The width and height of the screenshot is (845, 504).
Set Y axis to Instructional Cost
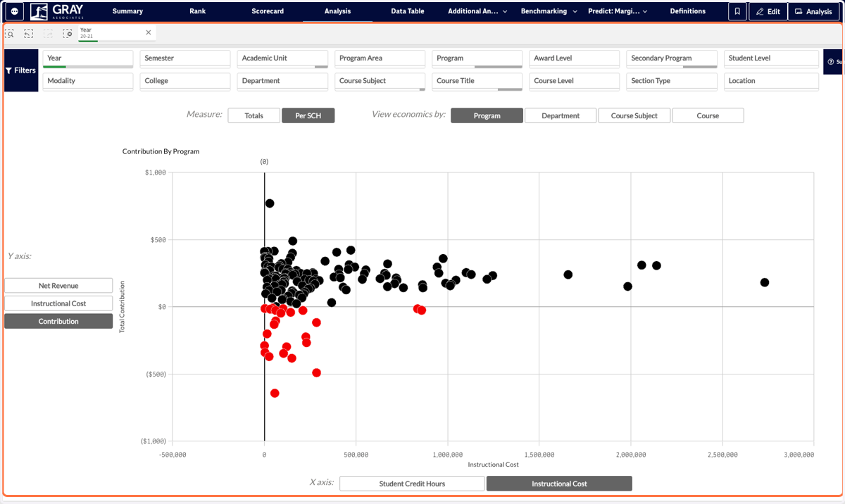coord(58,303)
